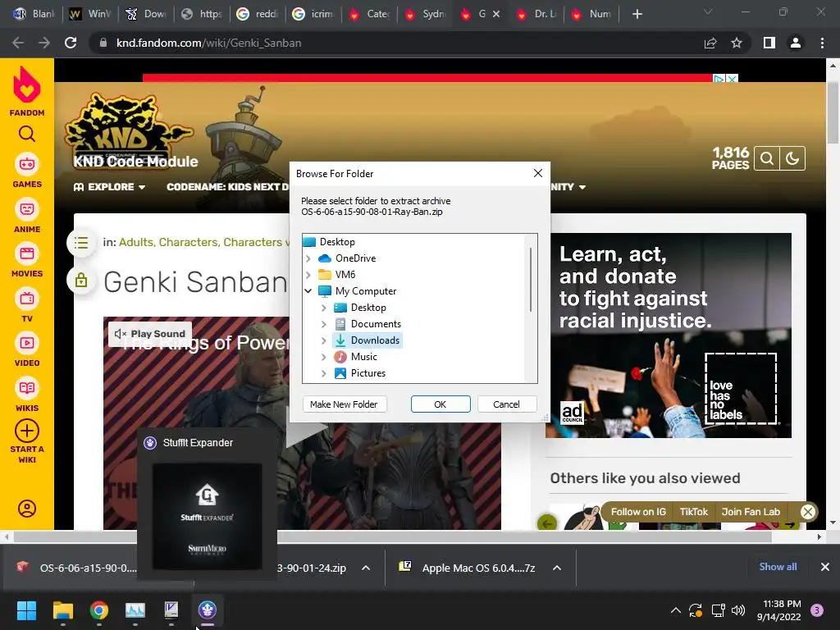Open the table of contents icon

tap(81, 243)
